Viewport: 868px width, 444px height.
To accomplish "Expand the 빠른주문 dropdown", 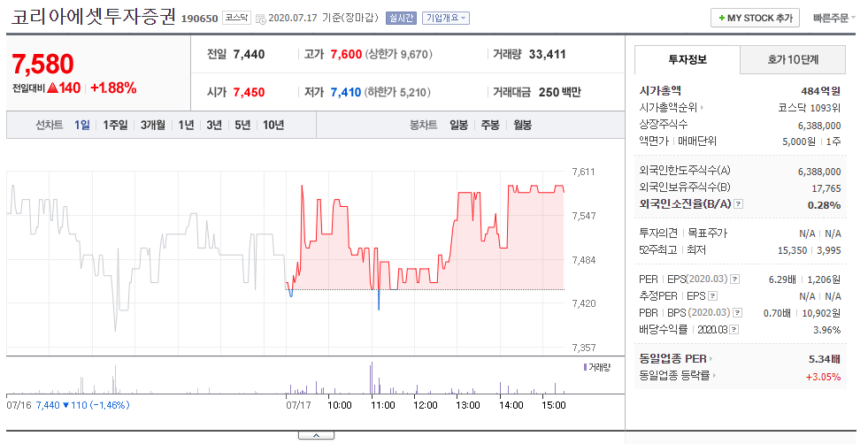I will pyautogui.click(x=834, y=19).
